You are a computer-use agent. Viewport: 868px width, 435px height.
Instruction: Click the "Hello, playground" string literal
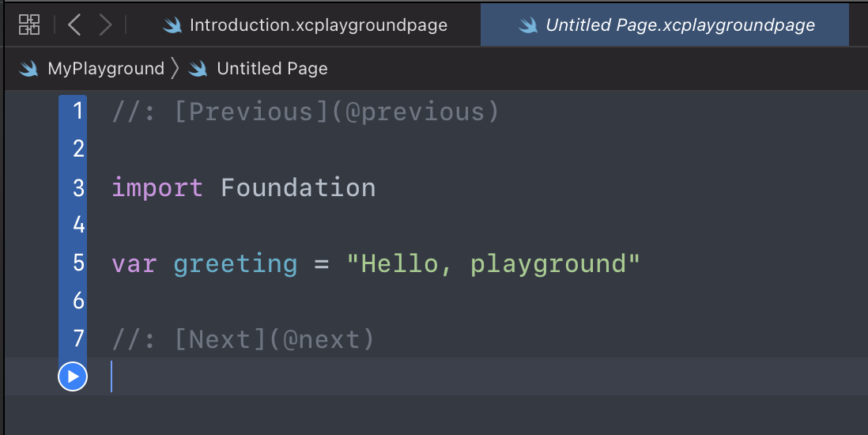point(492,264)
